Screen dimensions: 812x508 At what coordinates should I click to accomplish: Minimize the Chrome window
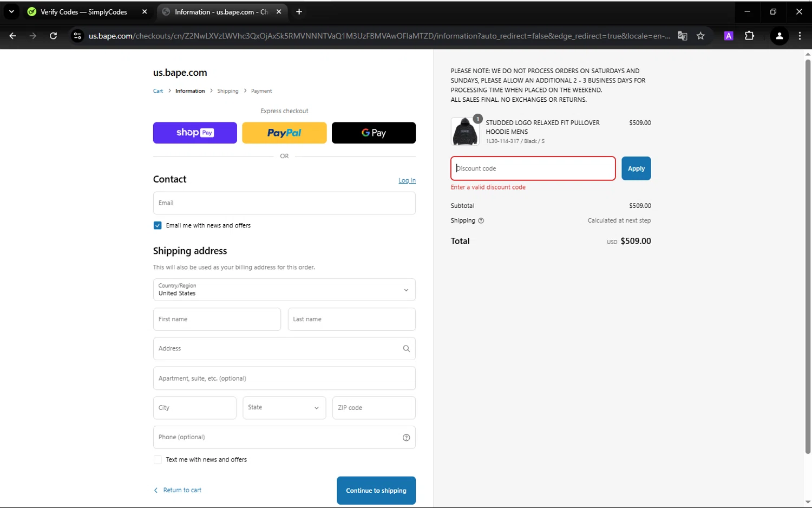point(747,11)
